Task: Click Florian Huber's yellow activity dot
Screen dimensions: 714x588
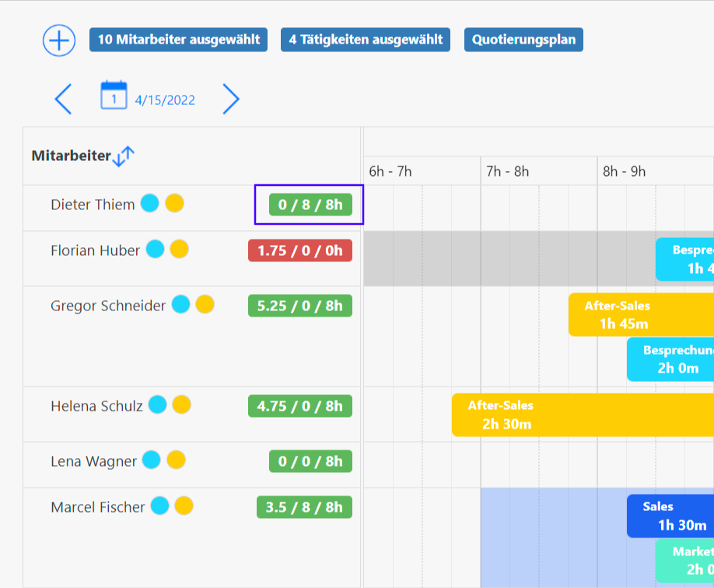Action: coord(180,250)
